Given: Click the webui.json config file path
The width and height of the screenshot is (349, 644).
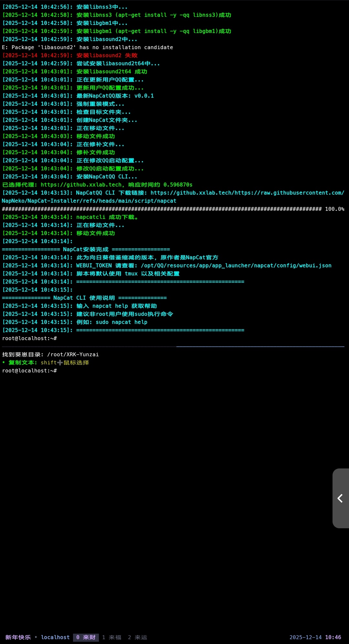Looking at the screenshot, I should click(236, 265).
